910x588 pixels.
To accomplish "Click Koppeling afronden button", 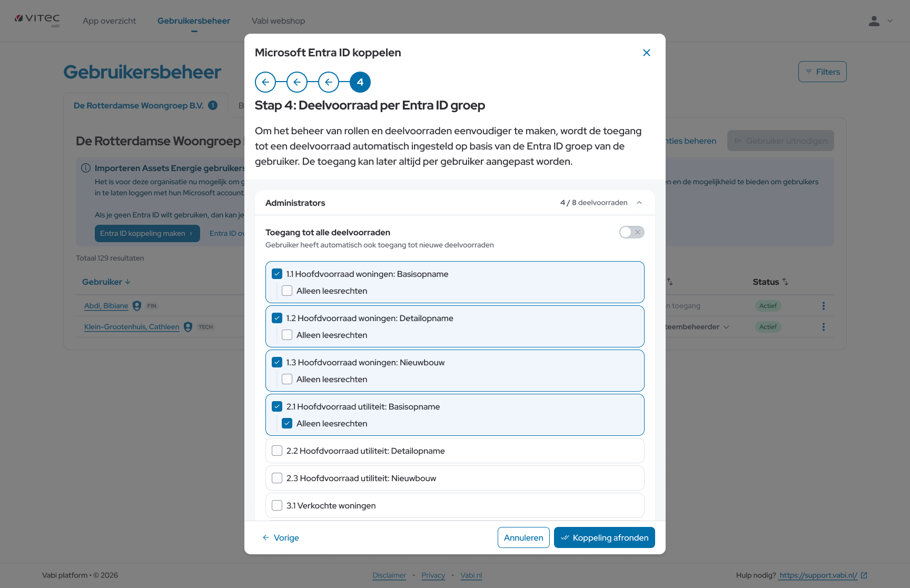I will 604,537.
